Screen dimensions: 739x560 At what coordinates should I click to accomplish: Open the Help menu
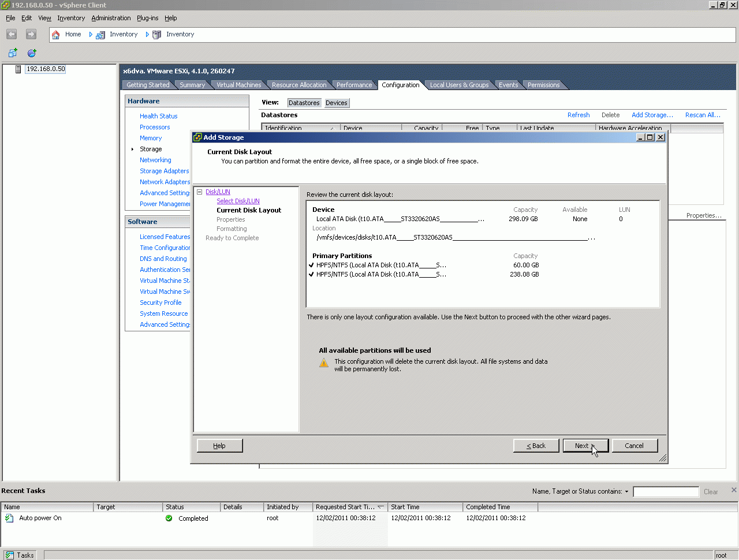point(170,18)
